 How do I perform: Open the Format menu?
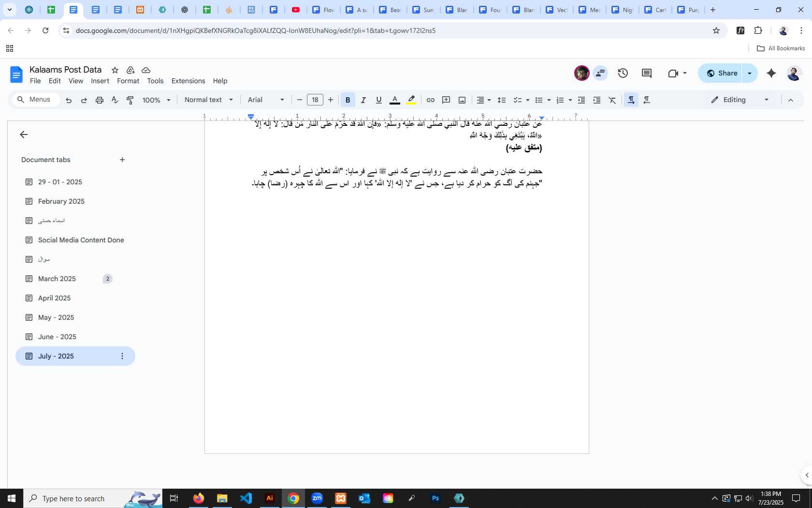point(128,81)
